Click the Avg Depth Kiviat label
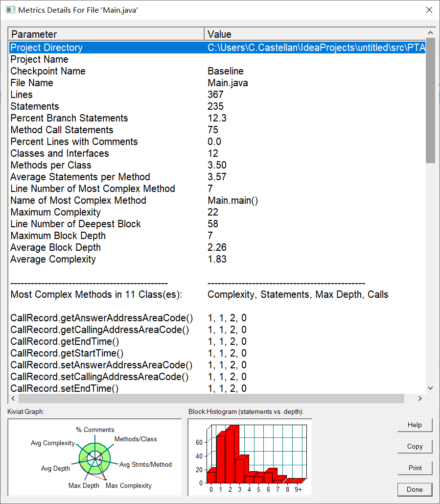Screen dimensions: 440x504 coord(55,469)
